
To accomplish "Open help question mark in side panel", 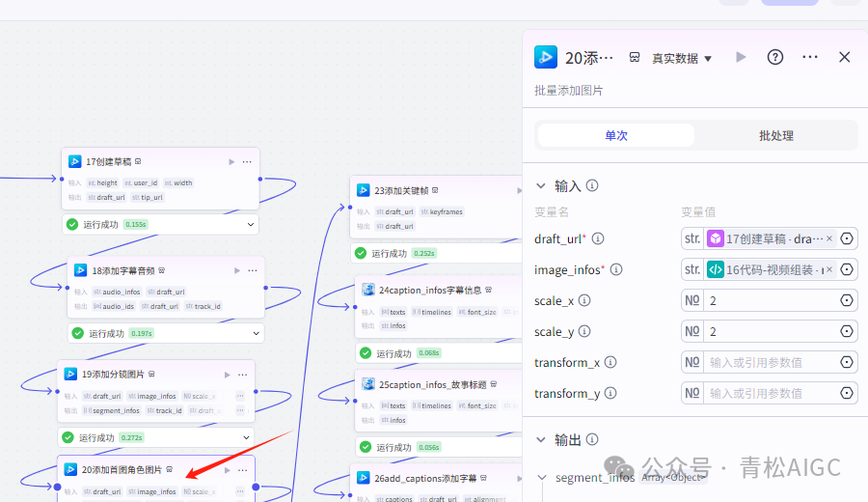I will [x=775, y=57].
